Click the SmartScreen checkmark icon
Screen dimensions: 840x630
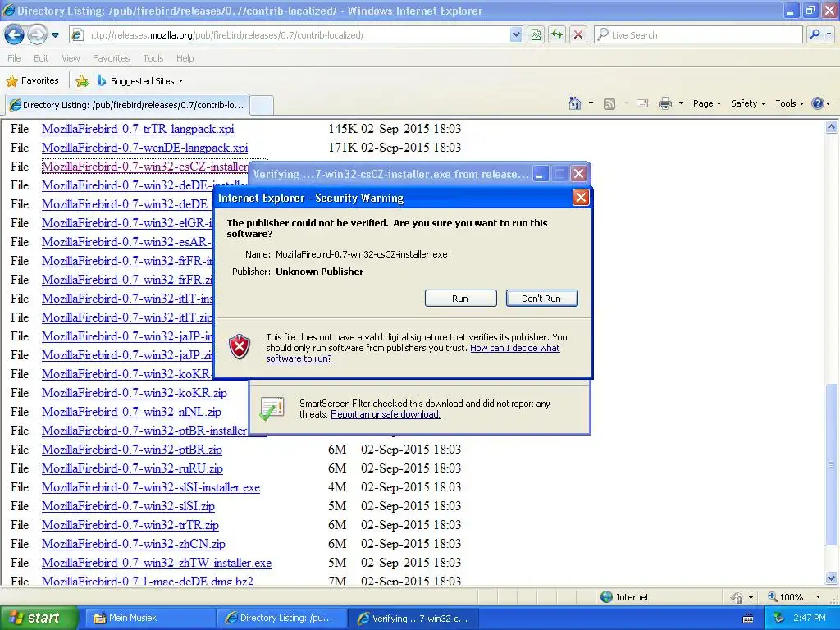pos(272,409)
